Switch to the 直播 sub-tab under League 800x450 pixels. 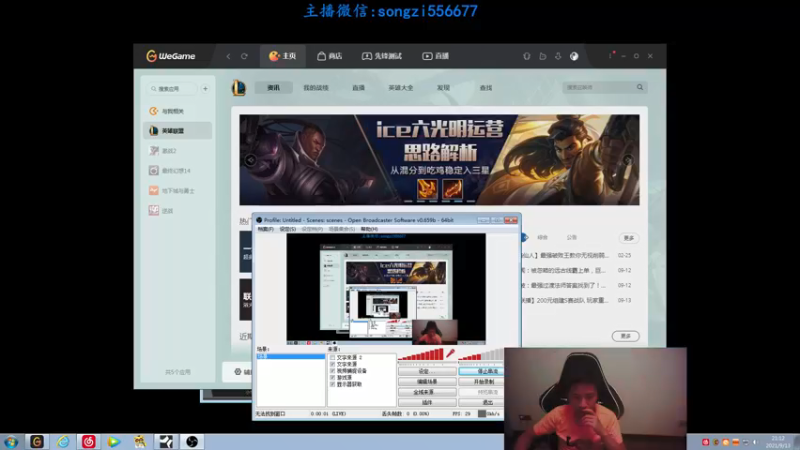(x=358, y=88)
